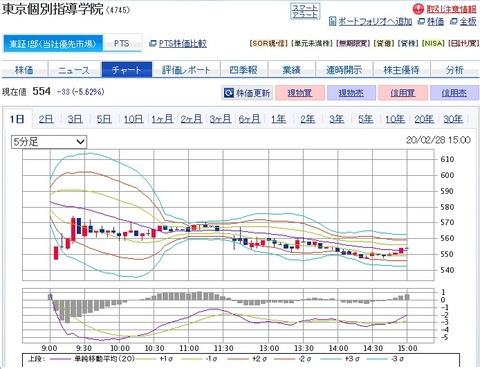Select the 2ヶ月 chart period
The width and height of the screenshot is (480, 369).
pos(191,119)
